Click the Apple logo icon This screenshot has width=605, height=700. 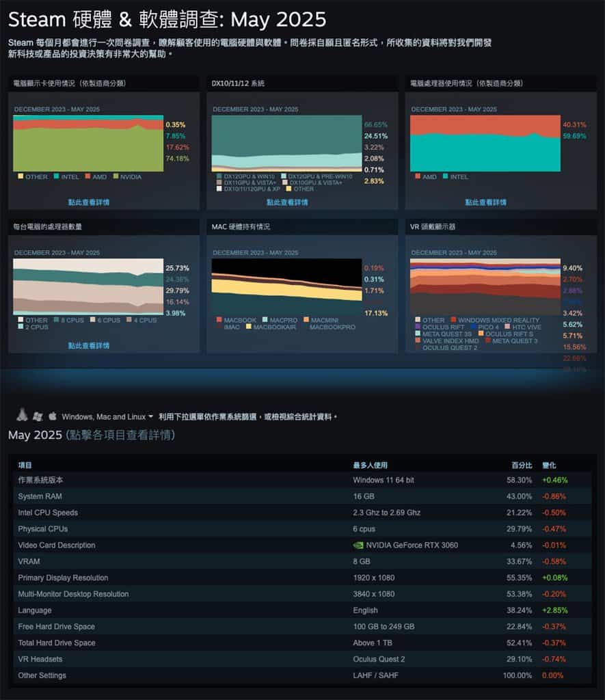click(53, 416)
